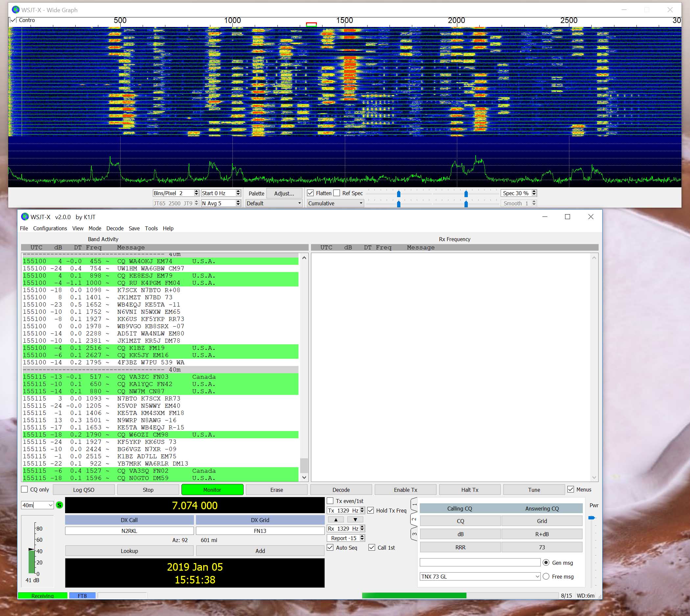The width and height of the screenshot is (690, 616).
Task: Open the Configurations menu
Action: click(50, 228)
